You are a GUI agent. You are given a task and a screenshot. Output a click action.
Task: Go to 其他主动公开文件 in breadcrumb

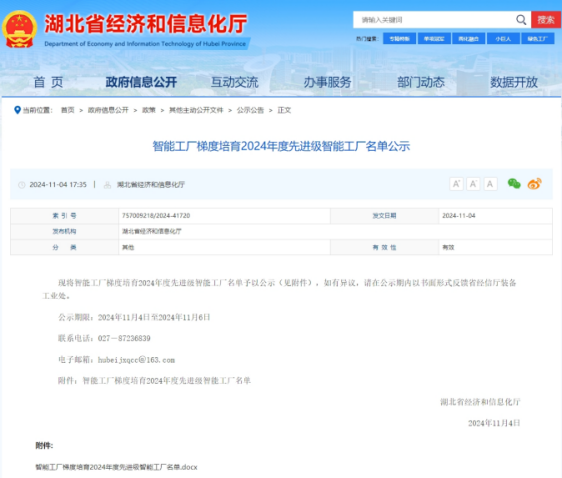[x=196, y=110]
